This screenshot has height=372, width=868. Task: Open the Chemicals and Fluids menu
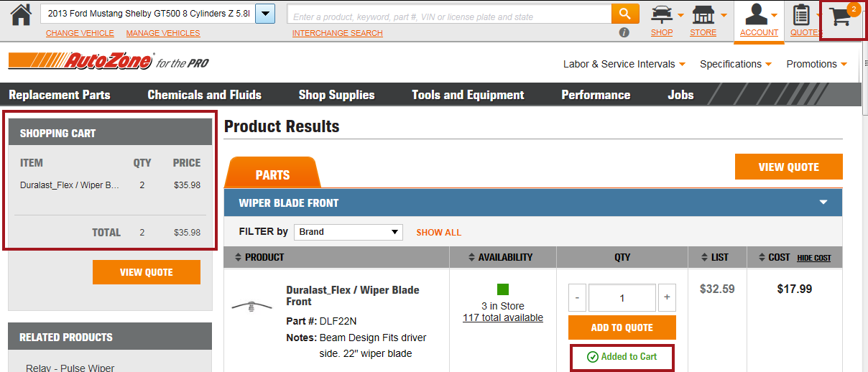click(x=205, y=95)
